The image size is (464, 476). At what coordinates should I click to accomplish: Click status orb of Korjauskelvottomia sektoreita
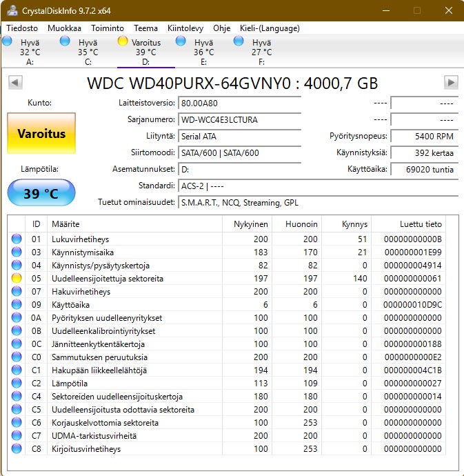[x=17, y=422]
